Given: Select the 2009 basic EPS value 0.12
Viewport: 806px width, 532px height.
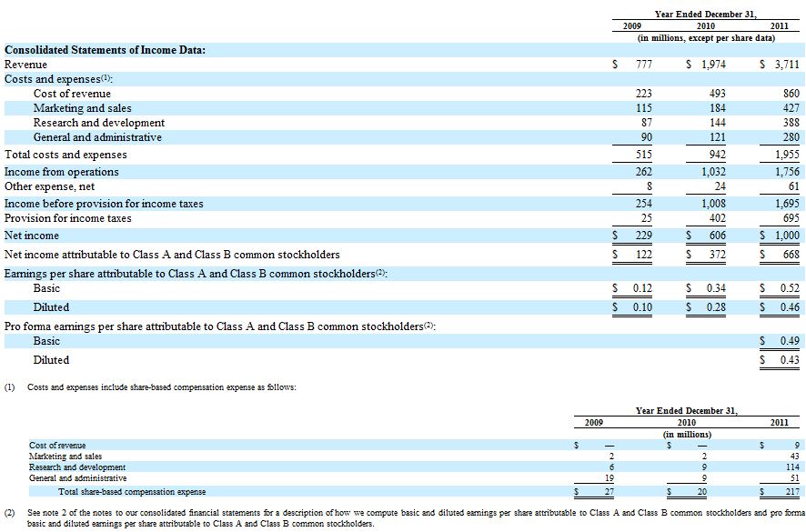Looking at the screenshot, I should click(x=642, y=288).
